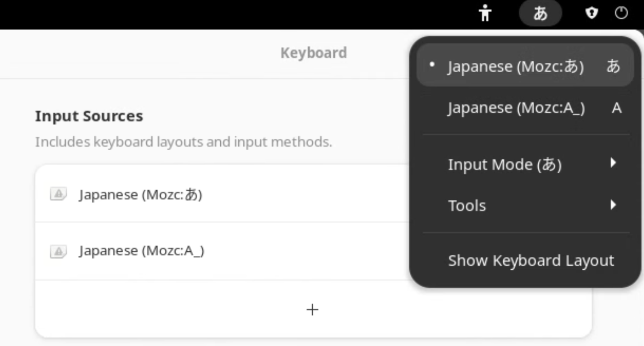644x346 pixels.
Task: Select Japanese (Mozc:あ) in popup menu
Action: (x=525, y=65)
